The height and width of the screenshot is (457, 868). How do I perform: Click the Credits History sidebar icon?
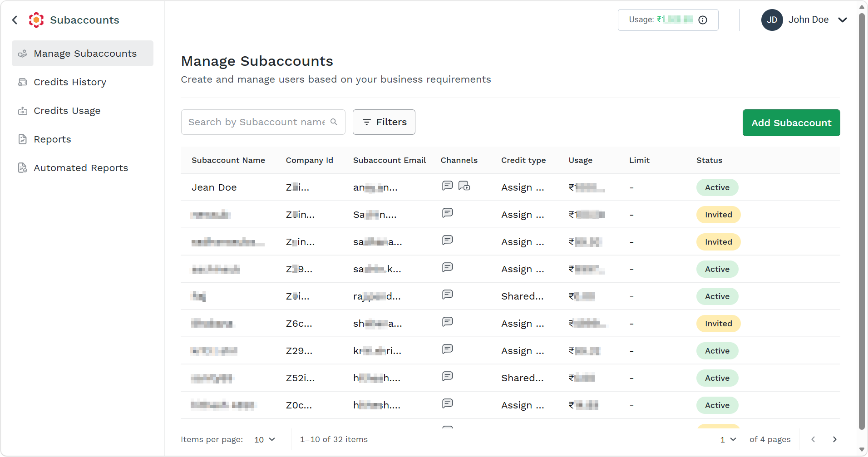pos(23,82)
